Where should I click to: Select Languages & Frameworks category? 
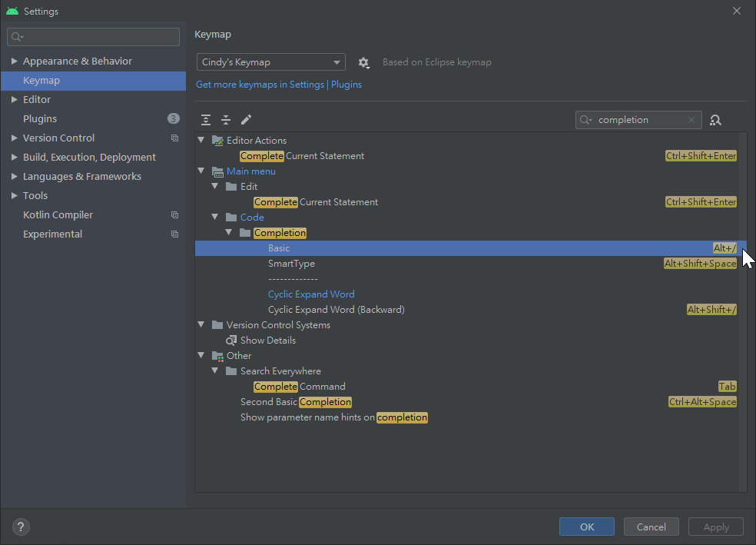coord(82,177)
